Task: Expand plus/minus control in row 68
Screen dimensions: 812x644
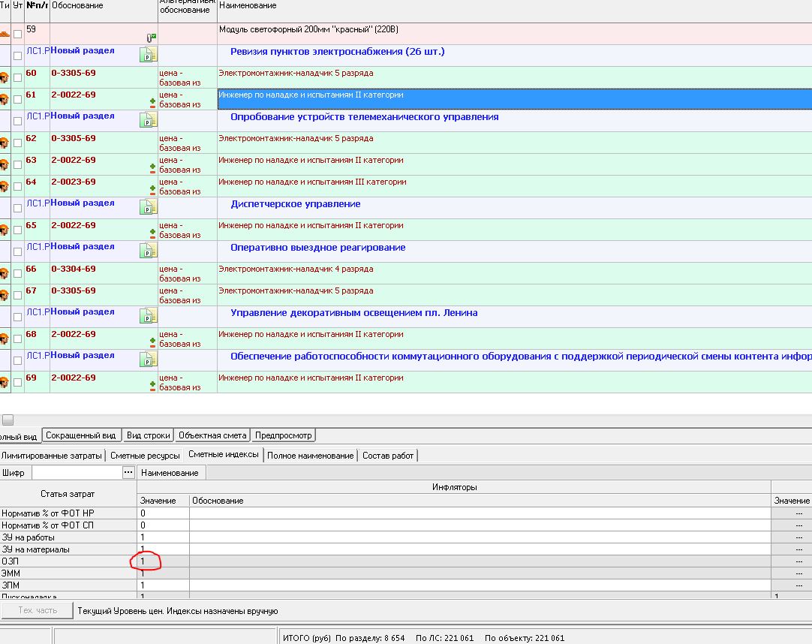Action: click(x=152, y=342)
